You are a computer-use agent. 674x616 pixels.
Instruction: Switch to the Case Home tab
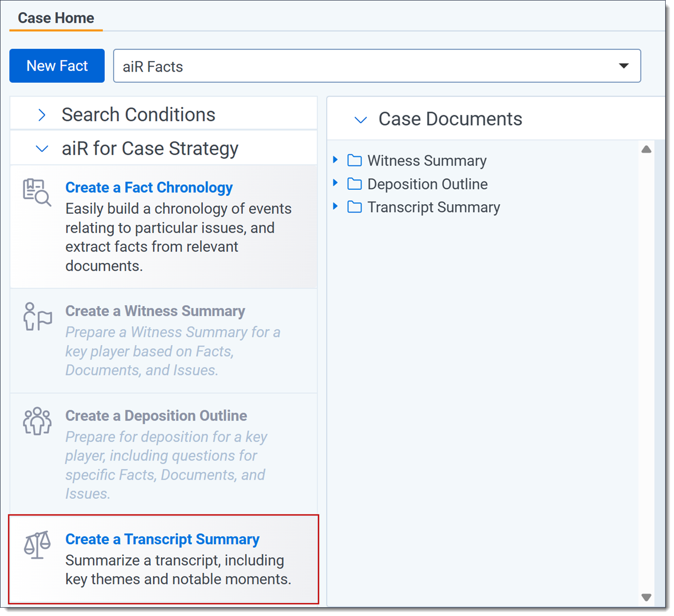(55, 18)
